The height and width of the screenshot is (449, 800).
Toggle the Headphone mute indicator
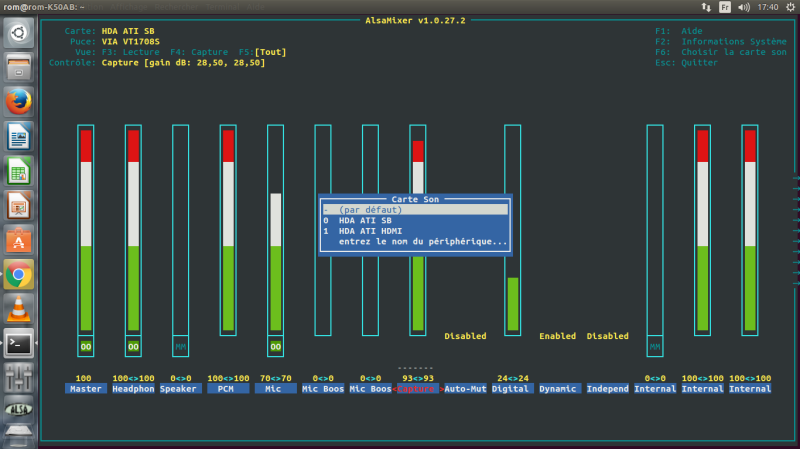click(133, 346)
